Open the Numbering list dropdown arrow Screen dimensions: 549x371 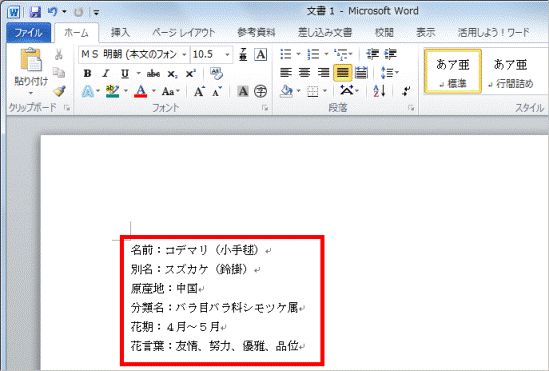[326, 54]
